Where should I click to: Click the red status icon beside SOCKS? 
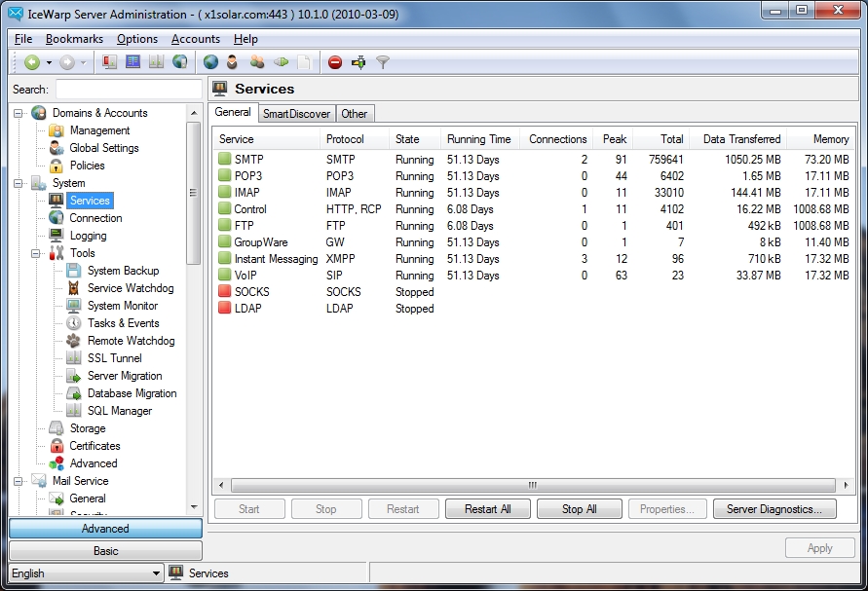click(224, 292)
